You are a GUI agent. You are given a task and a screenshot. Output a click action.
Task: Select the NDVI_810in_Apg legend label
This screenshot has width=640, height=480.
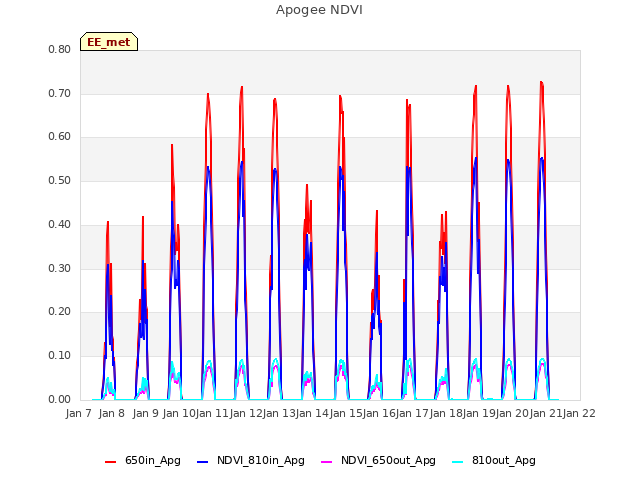(261, 460)
